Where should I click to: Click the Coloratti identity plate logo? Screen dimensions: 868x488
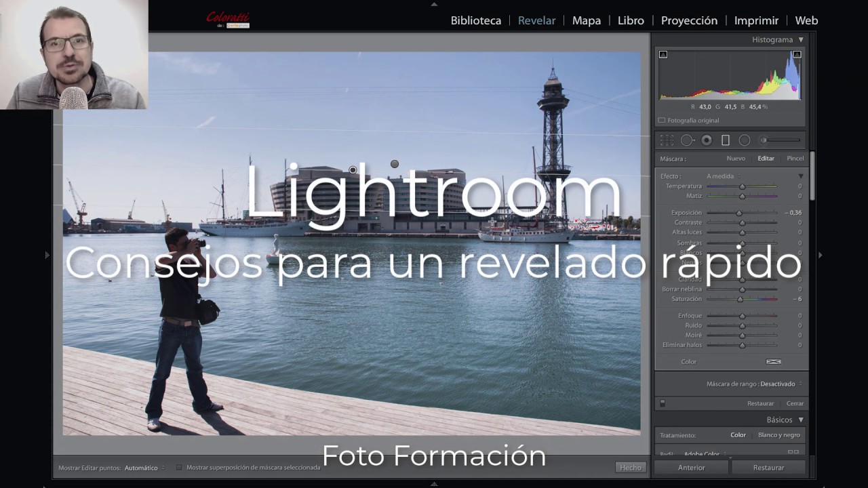(228, 20)
